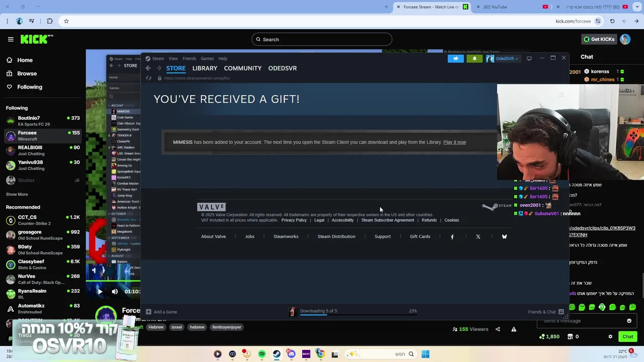
Task: Click the israel stream tag
Action: (x=177, y=327)
